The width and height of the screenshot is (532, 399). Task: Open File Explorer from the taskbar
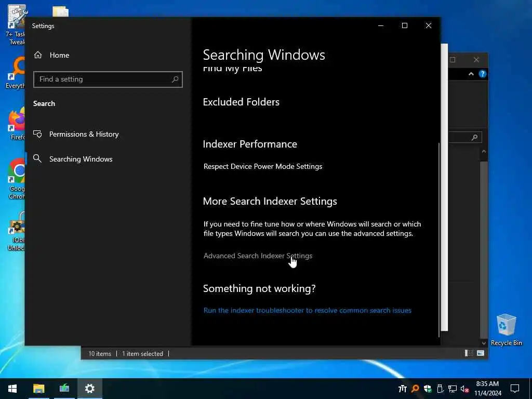click(x=38, y=389)
